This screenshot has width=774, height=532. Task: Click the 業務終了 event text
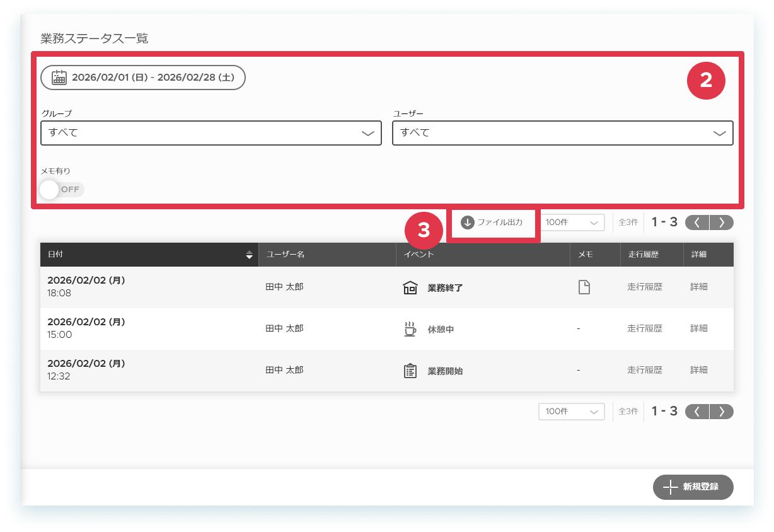[x=445, y=288]
